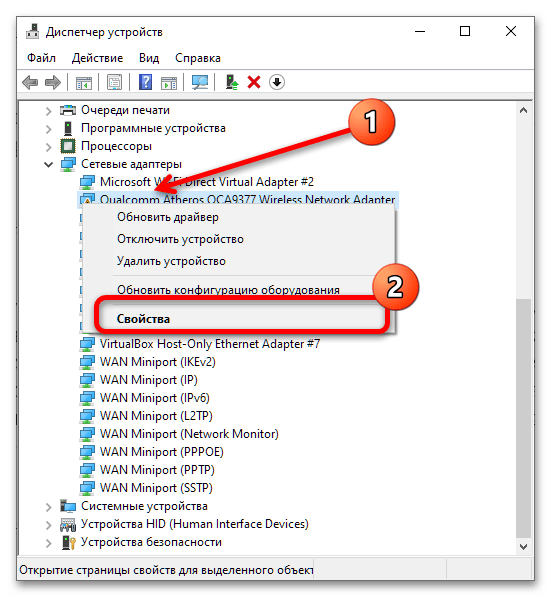Click the scrollbar down arrow
Image resolution: width=551 pixels, height=597 pixels.
[x=524, y=547]
